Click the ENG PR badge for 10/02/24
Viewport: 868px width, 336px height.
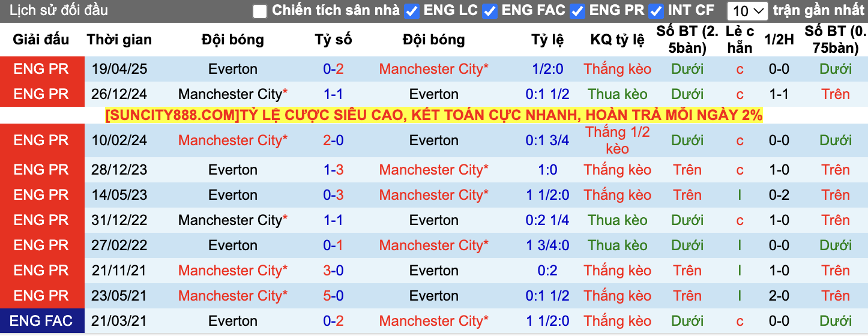[x=41, y=140]
